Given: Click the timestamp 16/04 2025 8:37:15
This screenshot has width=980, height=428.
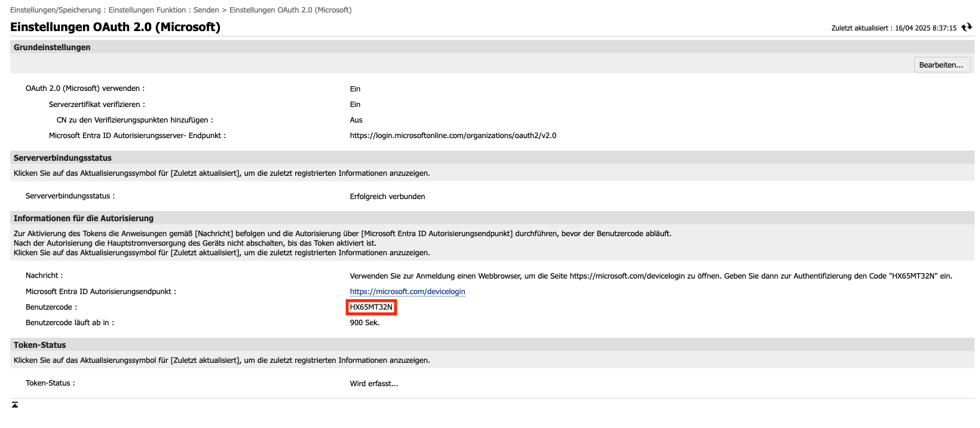Looking at the screenshot, I should [x=926, y=28].
